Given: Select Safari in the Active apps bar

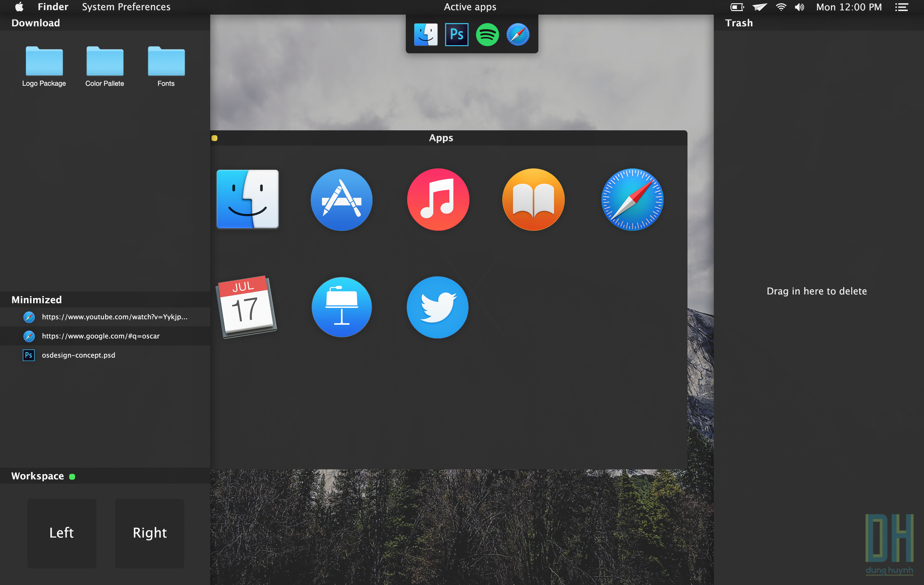Looking at the screenshot, I should [x=518, y=34].
